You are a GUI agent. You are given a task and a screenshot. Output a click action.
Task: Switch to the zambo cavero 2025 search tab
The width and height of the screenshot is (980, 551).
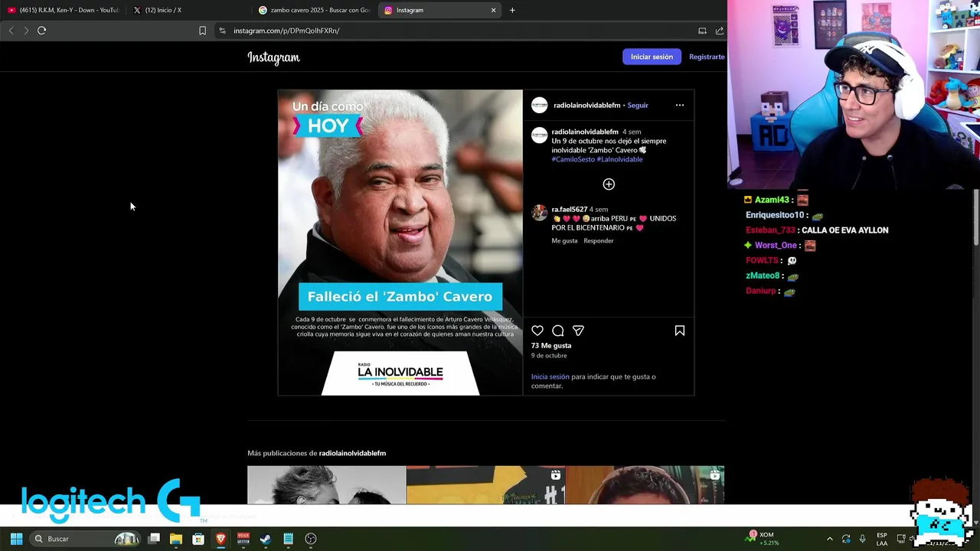pos(313,10)
